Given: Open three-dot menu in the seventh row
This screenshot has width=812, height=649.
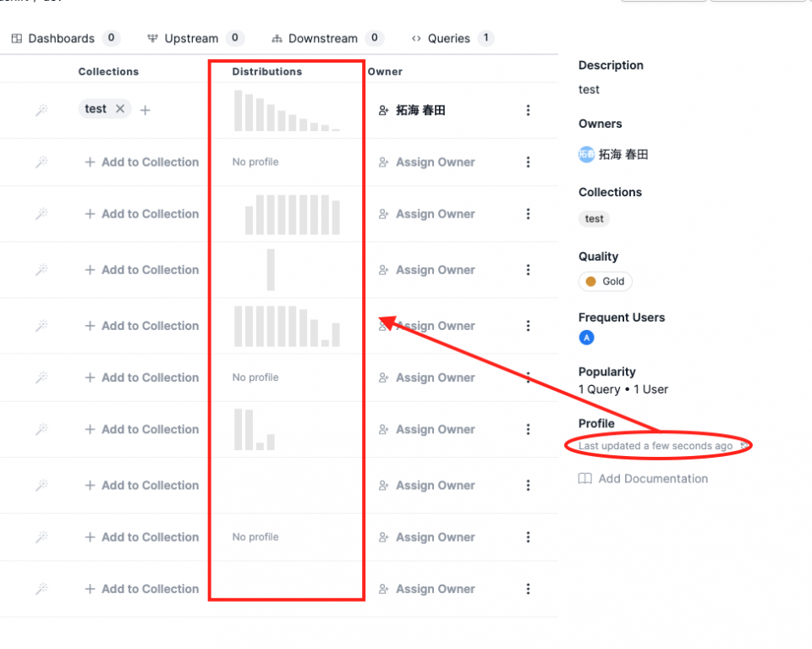Looking at the screenshot, I should 528,429.
